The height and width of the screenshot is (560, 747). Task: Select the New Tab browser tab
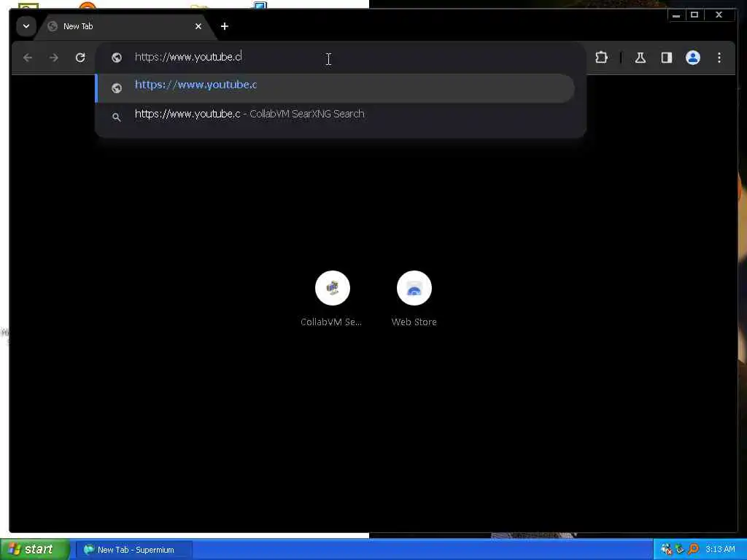coord(127,26)
